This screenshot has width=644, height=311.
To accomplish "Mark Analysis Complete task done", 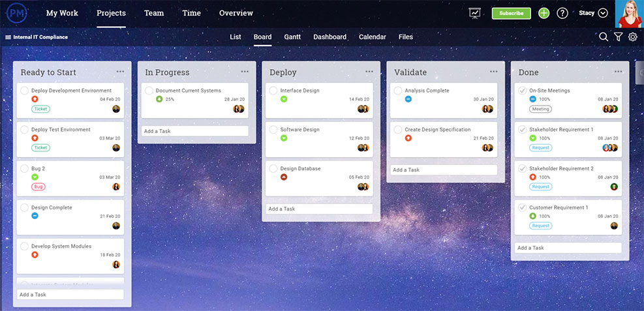I will click(397, 91).
